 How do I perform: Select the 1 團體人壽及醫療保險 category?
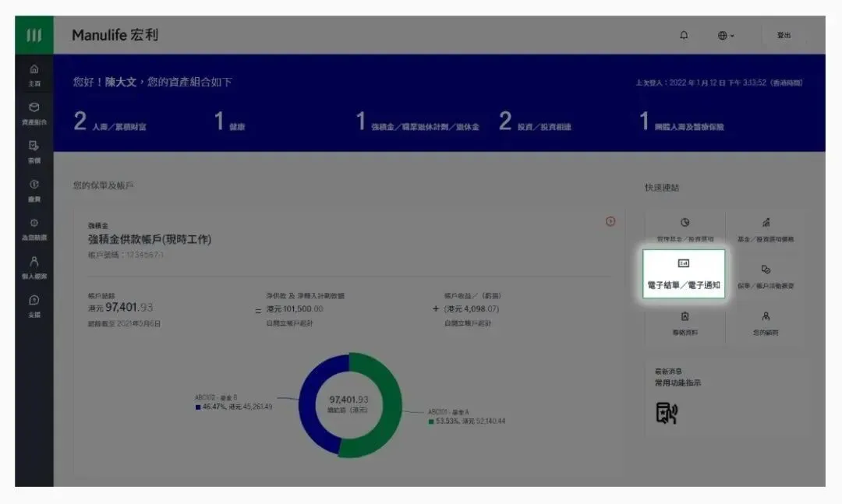pyautogui.click(x=681, y=122)
